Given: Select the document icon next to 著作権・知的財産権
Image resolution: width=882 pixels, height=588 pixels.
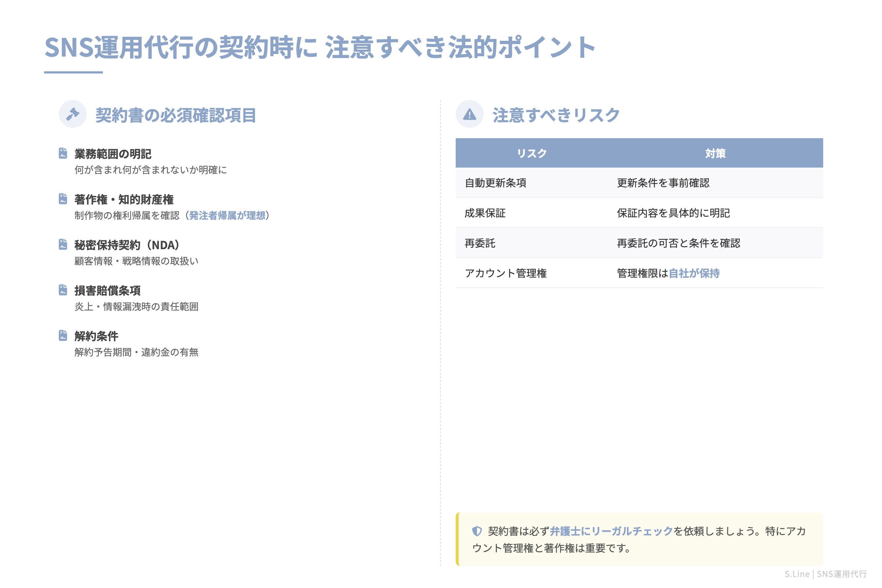Looking at the screenshot, I should click(x=62, y=198).
